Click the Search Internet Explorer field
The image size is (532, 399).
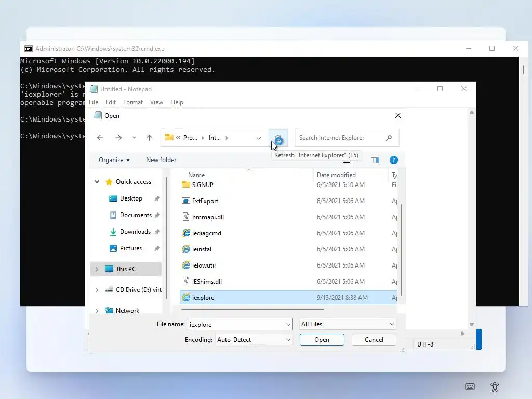[x=347, y=138]
